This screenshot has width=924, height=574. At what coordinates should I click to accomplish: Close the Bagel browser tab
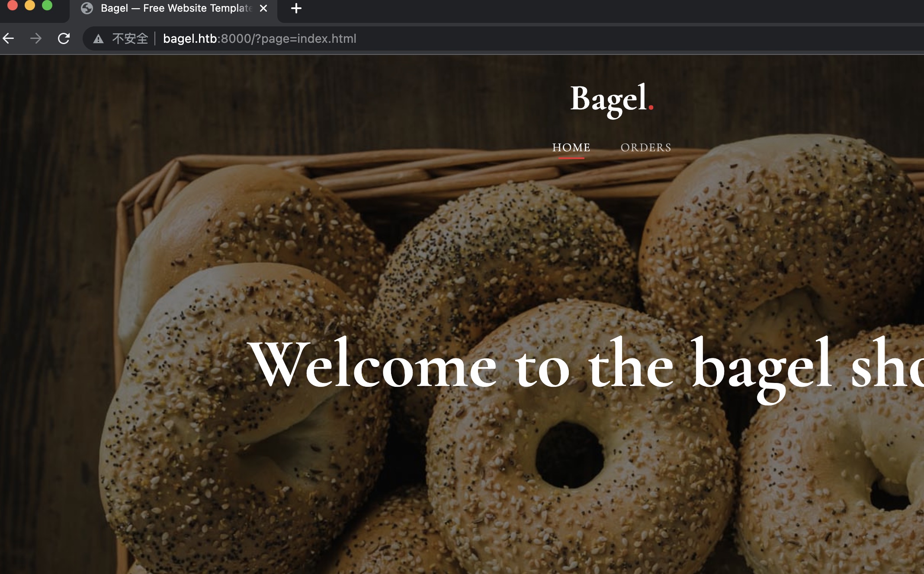263,8
